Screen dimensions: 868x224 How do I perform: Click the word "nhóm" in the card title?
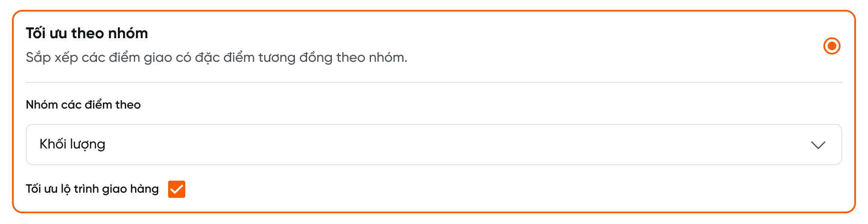pos(128,33)
